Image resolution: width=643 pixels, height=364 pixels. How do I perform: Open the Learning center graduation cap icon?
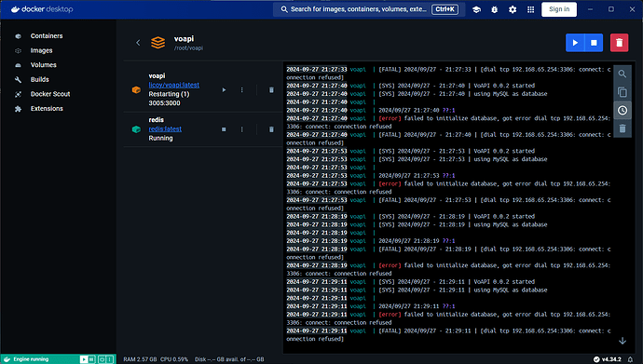click(476, 9)
